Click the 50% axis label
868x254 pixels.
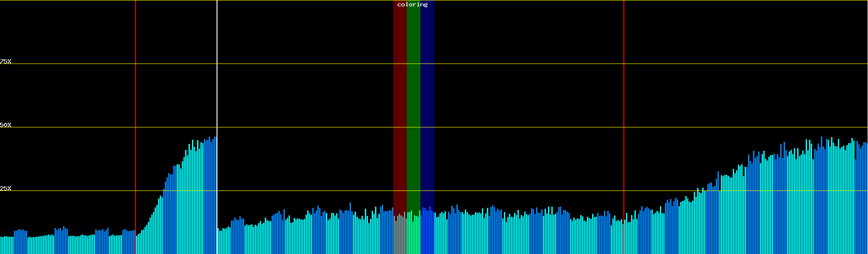pyautogui.click(x=6, y=125)
